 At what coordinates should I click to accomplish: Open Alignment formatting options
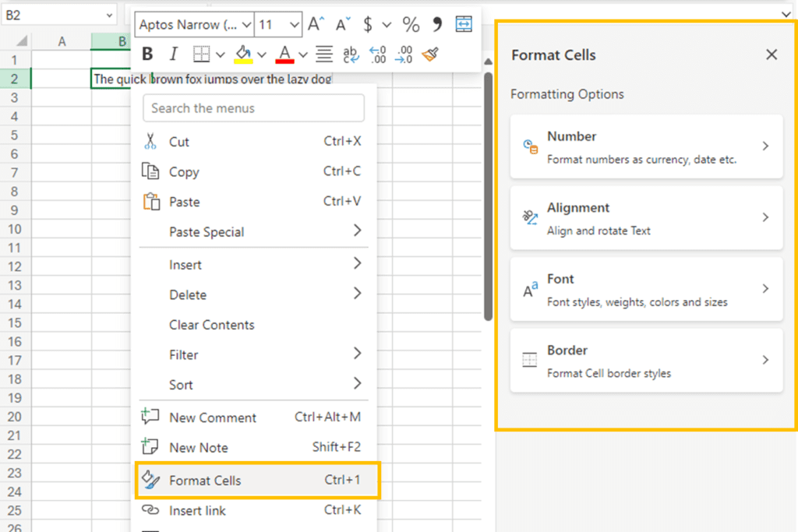click(x=646, y=218)
